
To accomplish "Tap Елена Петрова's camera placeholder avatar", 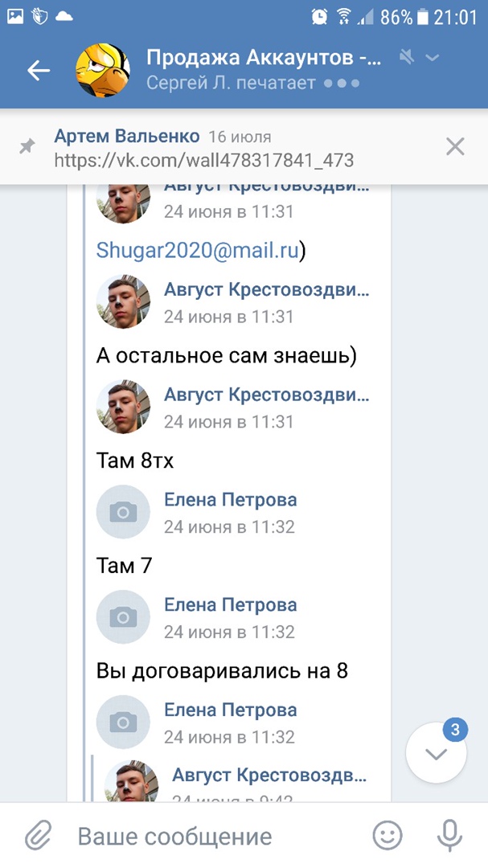I will [x=123, y=512].
